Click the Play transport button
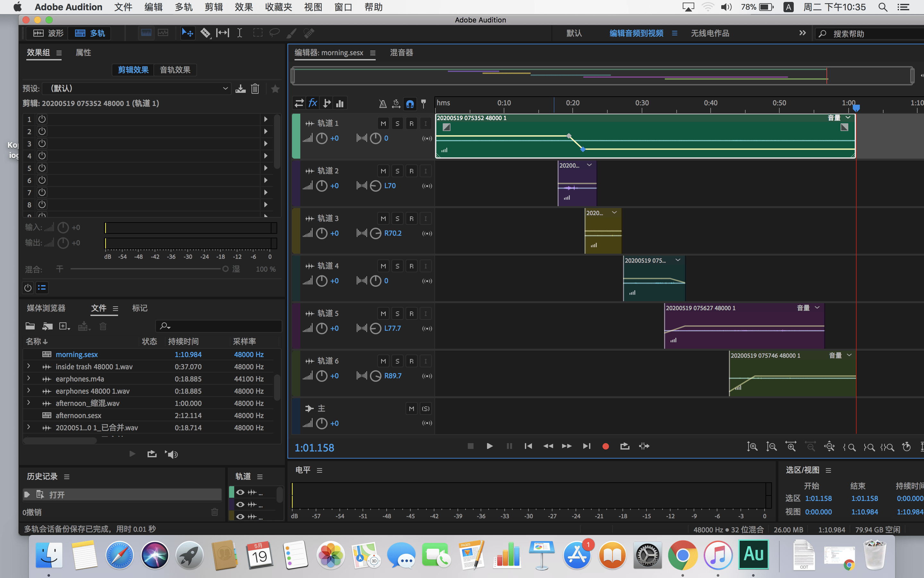The image size is (924, 578). click(x=490, y=446)
